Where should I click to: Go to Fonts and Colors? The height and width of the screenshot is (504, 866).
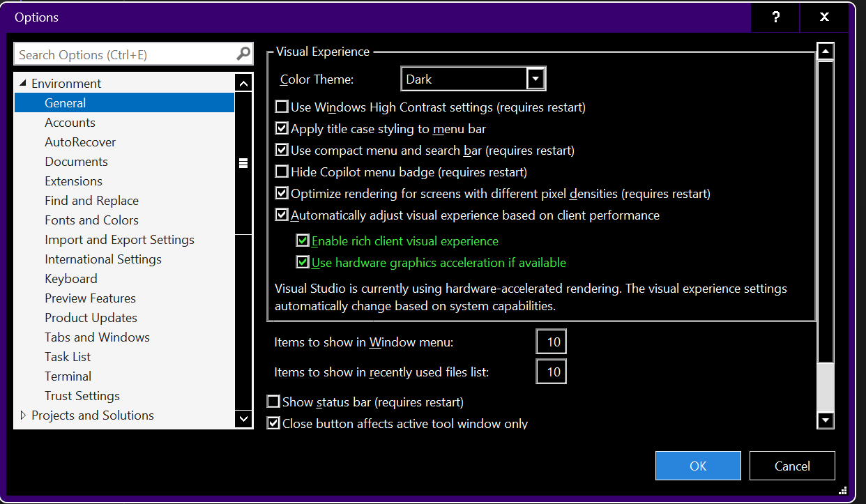click(91, 220)
